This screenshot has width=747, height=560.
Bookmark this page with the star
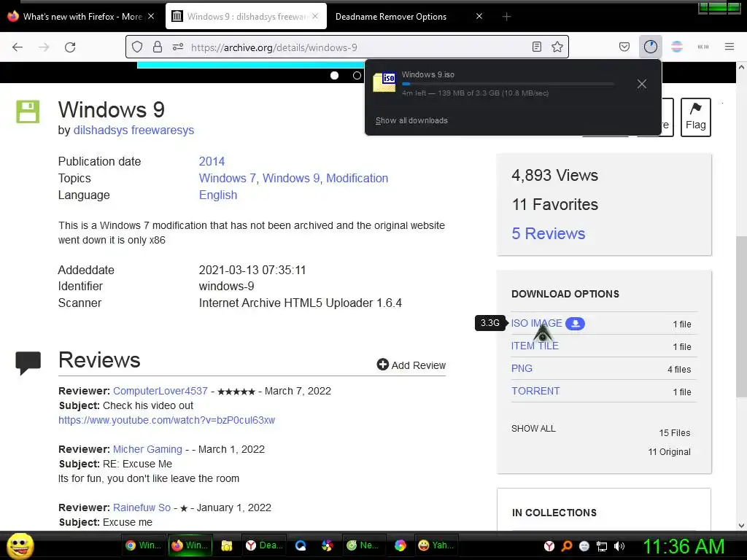coord(557,47)
